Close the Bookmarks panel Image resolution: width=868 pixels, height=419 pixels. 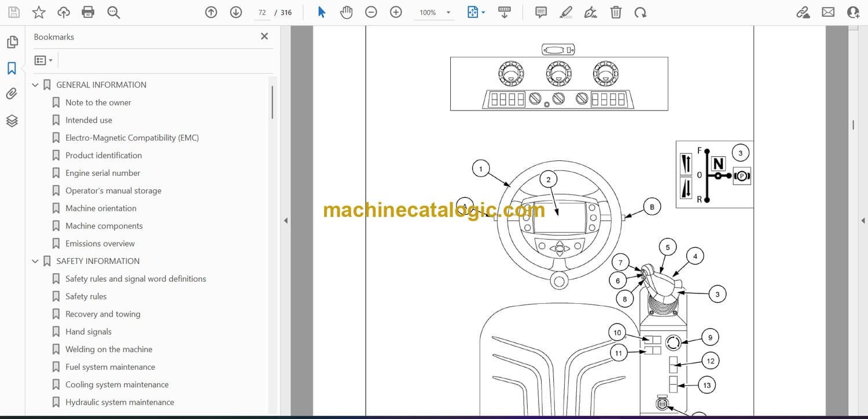point(264,36)
